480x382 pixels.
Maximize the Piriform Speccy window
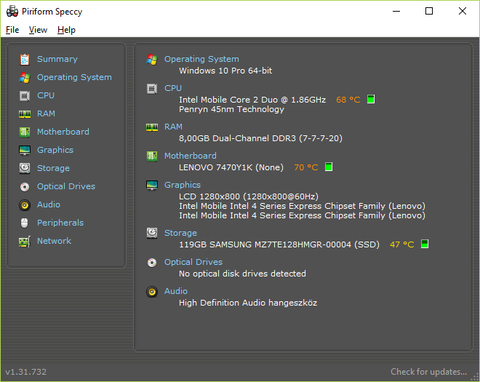(x=429, y=11)
